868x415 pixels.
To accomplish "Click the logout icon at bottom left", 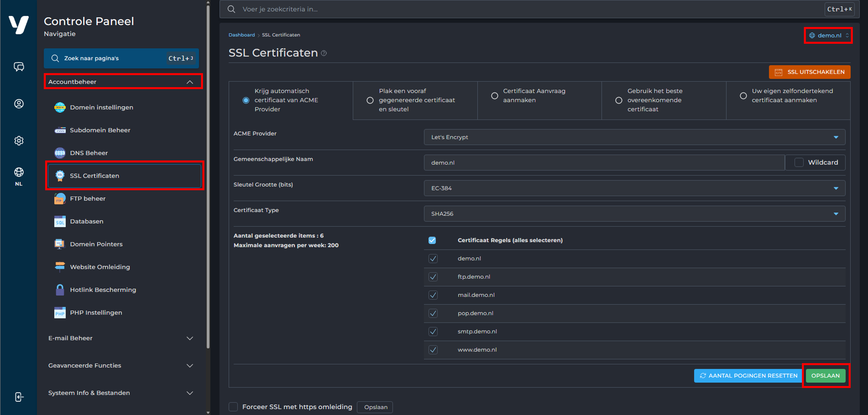I will coord(19,397).
